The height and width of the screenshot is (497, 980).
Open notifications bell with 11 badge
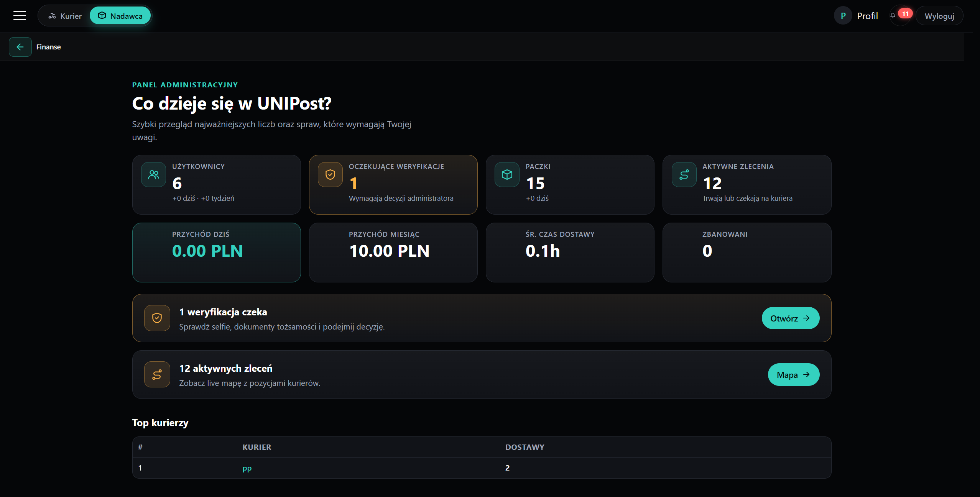click(x=900, y=16)
